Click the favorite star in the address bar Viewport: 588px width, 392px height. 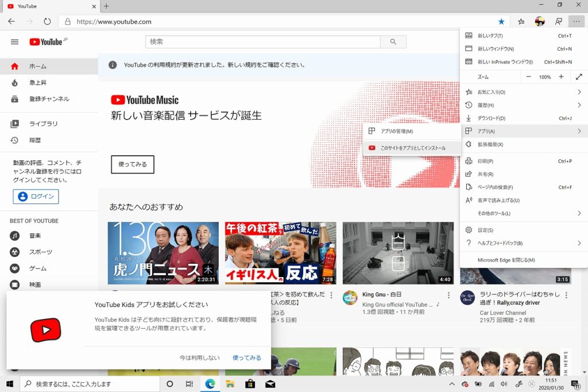click(501, 22)
